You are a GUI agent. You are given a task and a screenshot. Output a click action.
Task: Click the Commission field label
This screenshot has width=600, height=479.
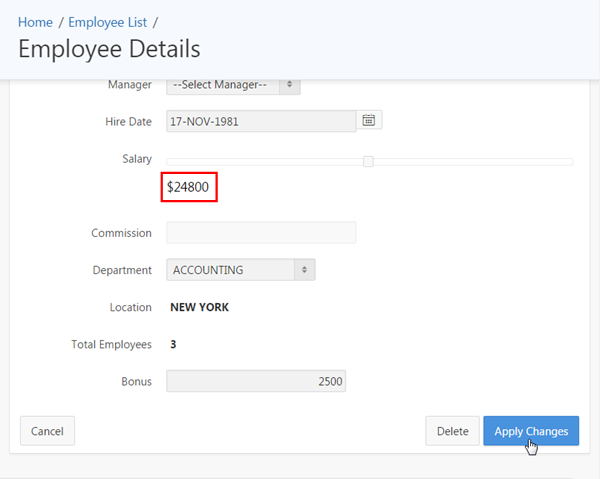point(121,233)
